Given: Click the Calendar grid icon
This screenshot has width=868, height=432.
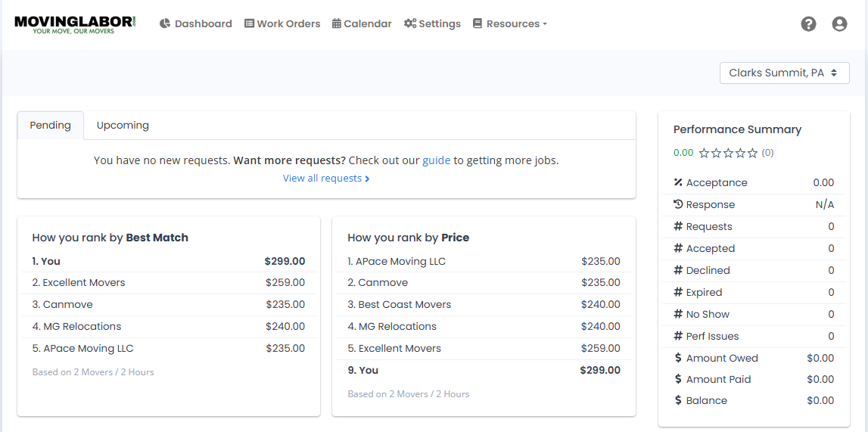Looking at the screenshot, I should point(336,23).
